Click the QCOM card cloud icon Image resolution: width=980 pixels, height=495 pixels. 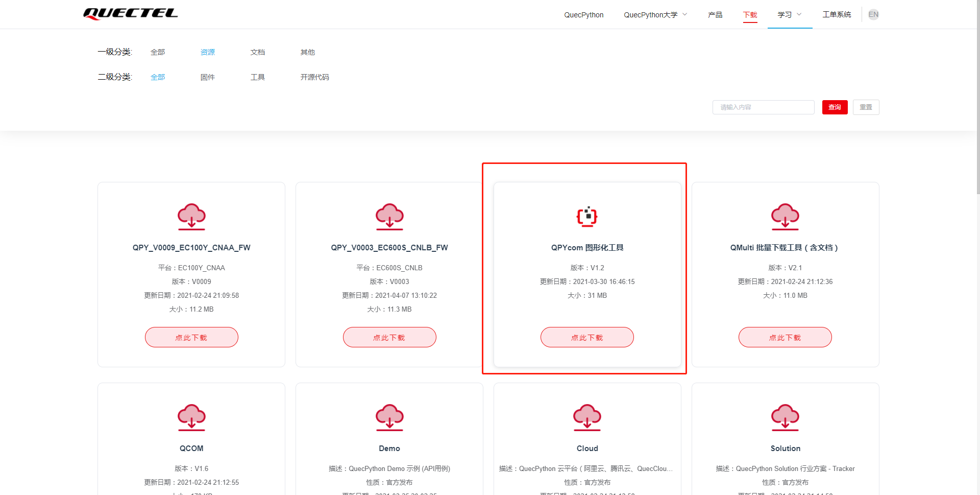point(191,417)
